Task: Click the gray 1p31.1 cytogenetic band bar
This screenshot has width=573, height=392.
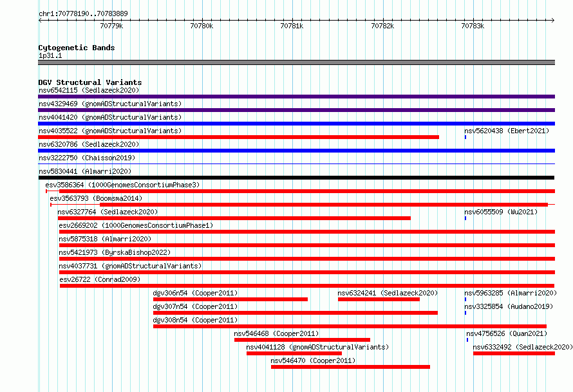Action: coord(296,62)
